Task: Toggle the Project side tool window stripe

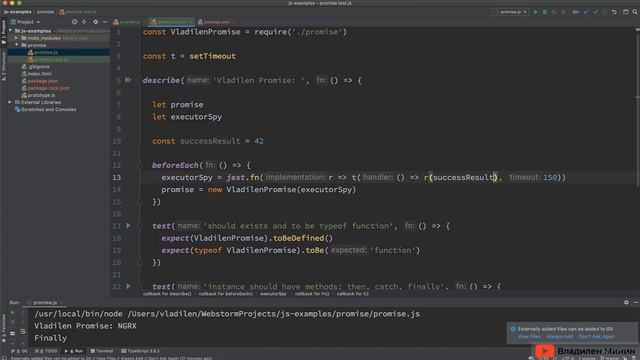Action: [x=4, y=31]
